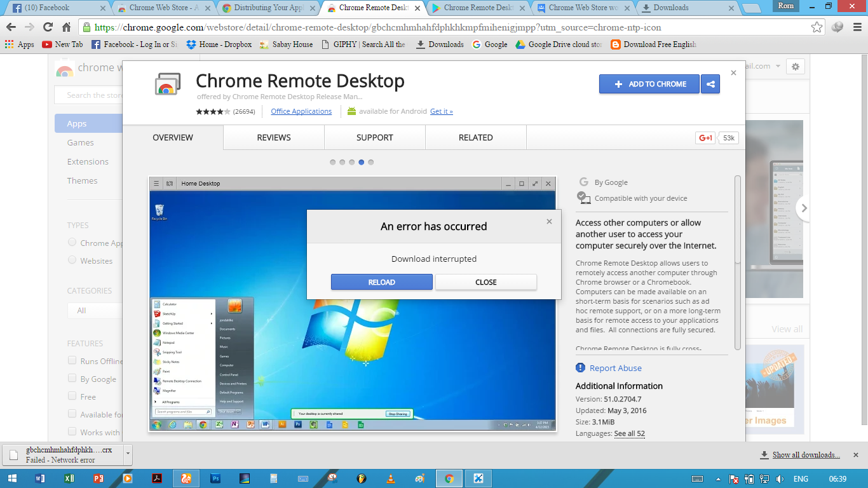Dismiss the error dialog with X
This screenshot has height=488, width=868.
(x=549, y=222)
